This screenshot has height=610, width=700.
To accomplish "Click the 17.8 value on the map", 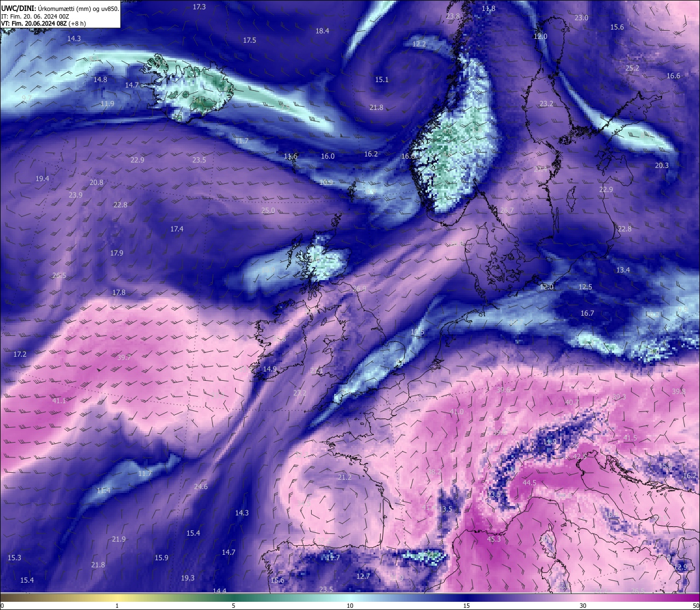I will pyautogui.click(x=119, y=292).
